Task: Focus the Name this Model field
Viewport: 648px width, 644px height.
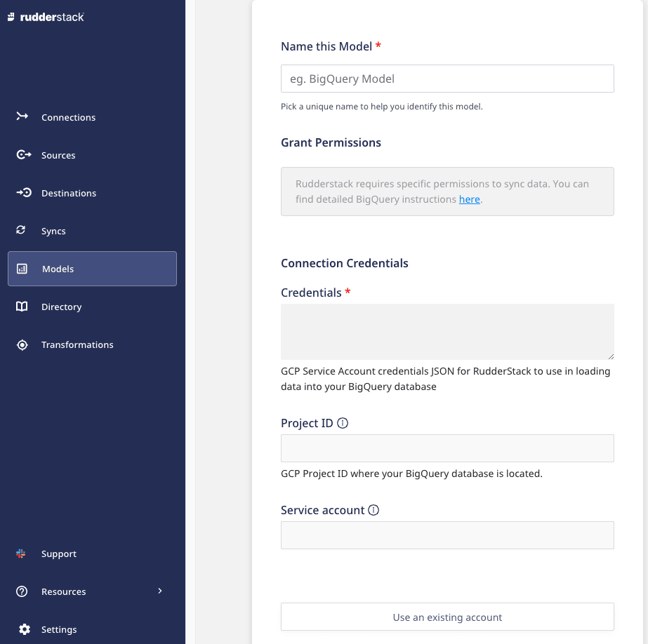Action: pos(447,79)
